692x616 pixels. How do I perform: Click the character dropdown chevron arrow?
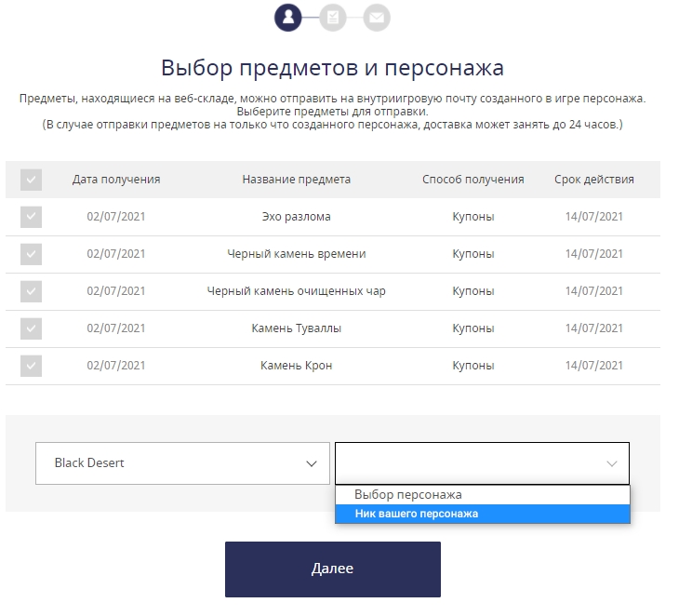[x=611, y=463]
